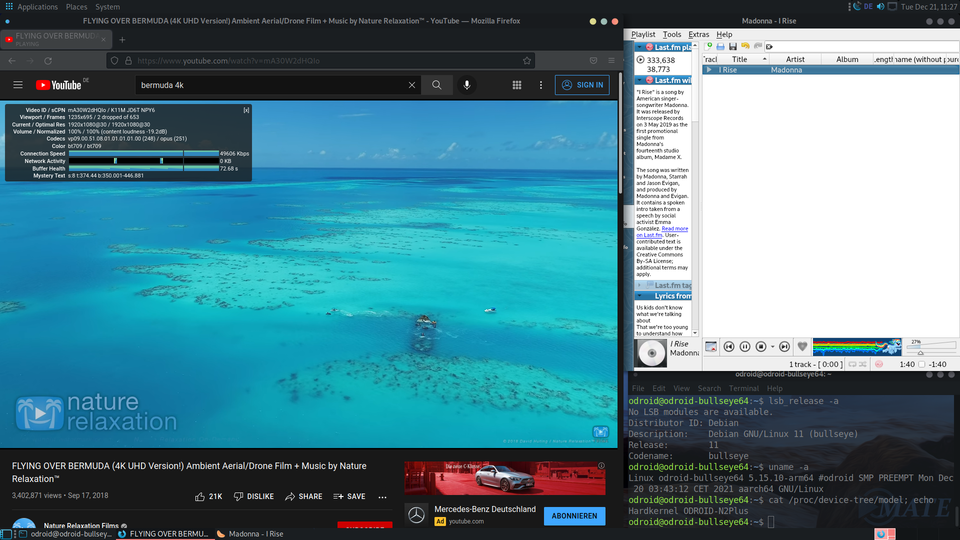Sort playlist by Album column

(847, 59)
